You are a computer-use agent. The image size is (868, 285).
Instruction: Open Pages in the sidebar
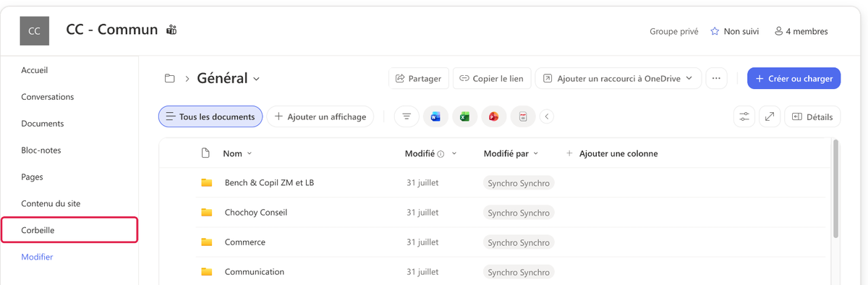point(32,177)
